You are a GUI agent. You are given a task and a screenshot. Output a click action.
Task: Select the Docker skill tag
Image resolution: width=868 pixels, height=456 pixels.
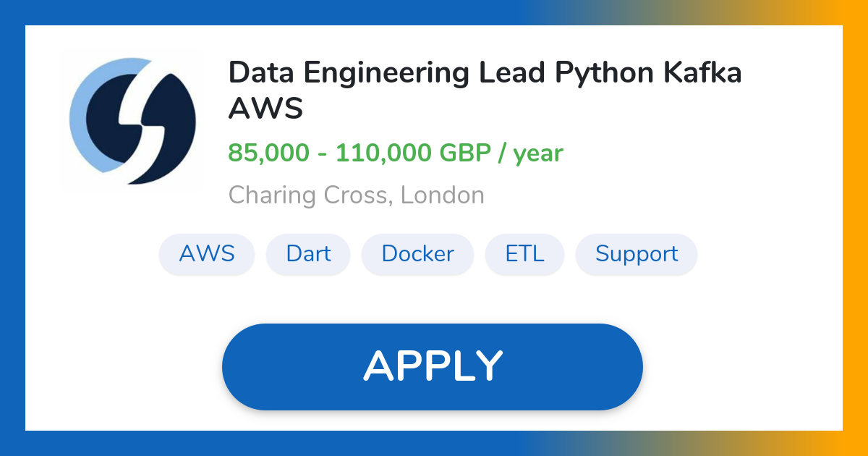[417, 254]
